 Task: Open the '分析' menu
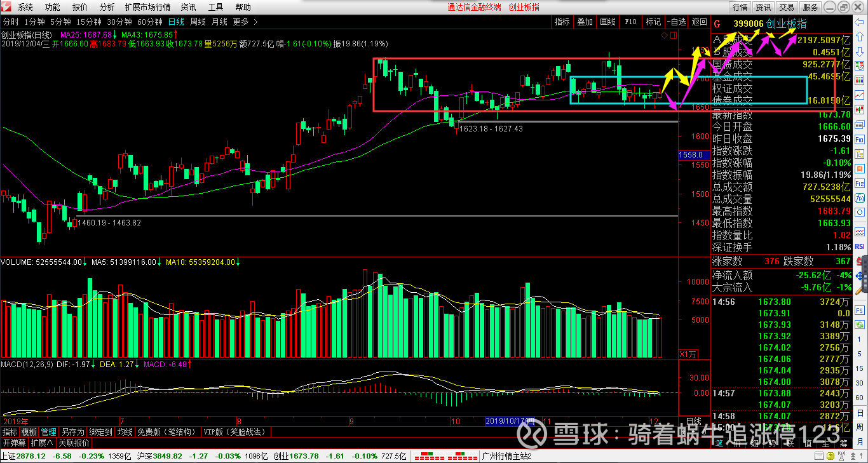[107, 7]
